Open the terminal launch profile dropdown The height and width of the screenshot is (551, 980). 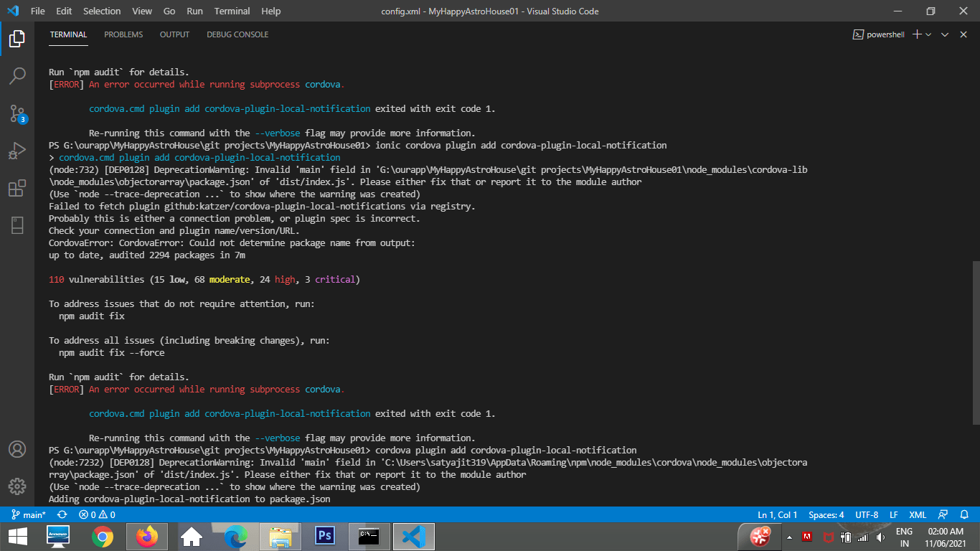coord(928,34)
